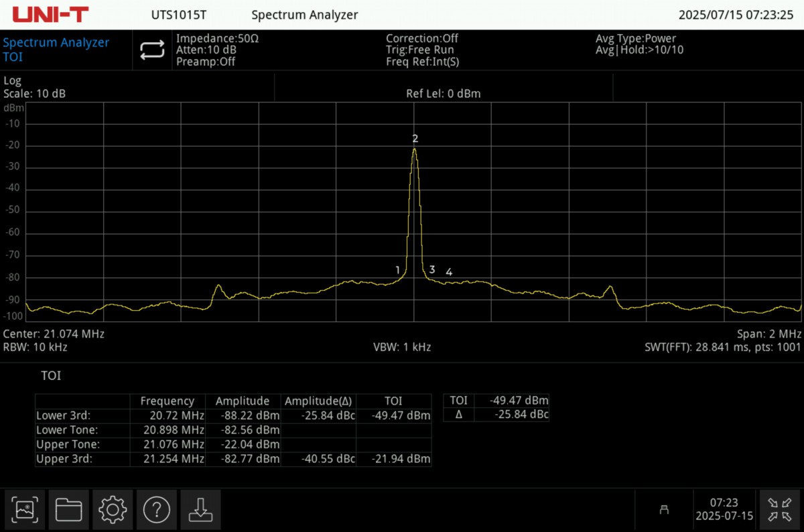
Task: Open the Log Scale: 10 dB setting
Action: pyautogui.click(x=35, y=88)
